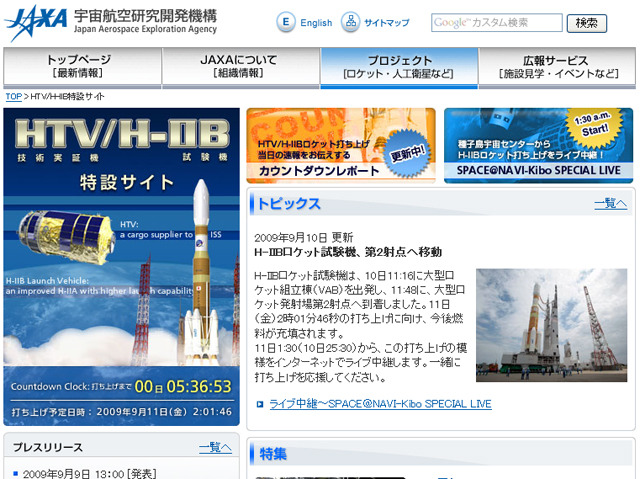Focus the Google custom search field

pos(496,22)
